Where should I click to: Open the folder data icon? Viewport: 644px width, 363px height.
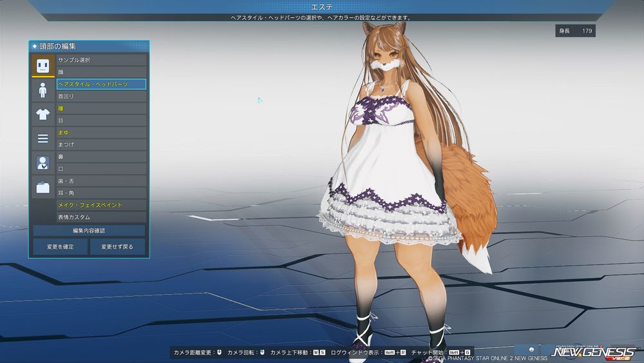pos(43,187)
